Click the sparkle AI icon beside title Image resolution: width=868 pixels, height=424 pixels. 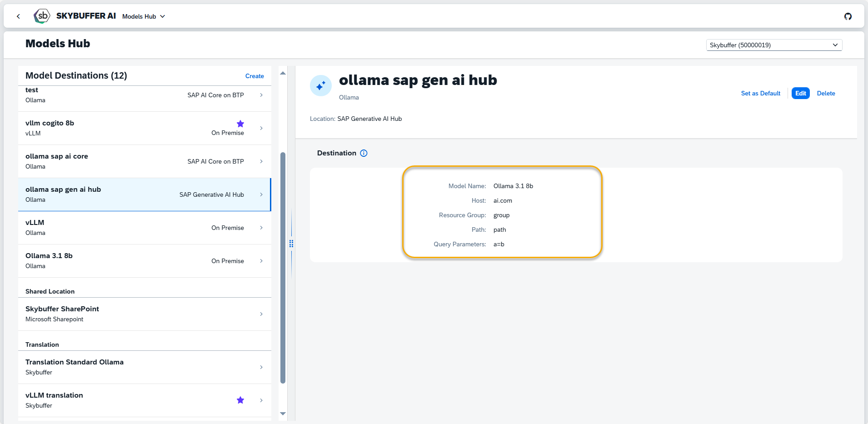point(321,86)
